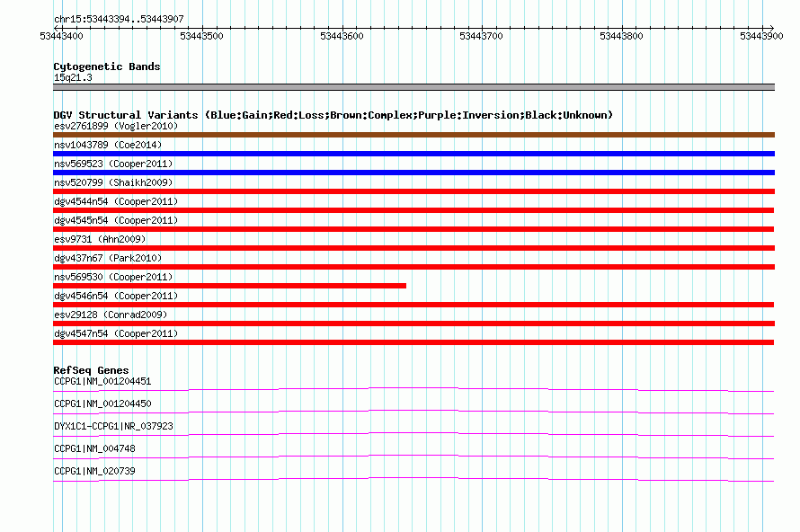The width and height of the screenshot is (800, 532).
Task: Open the nsv569523 (Cooper2011) variant label
Action: point(113,164)
